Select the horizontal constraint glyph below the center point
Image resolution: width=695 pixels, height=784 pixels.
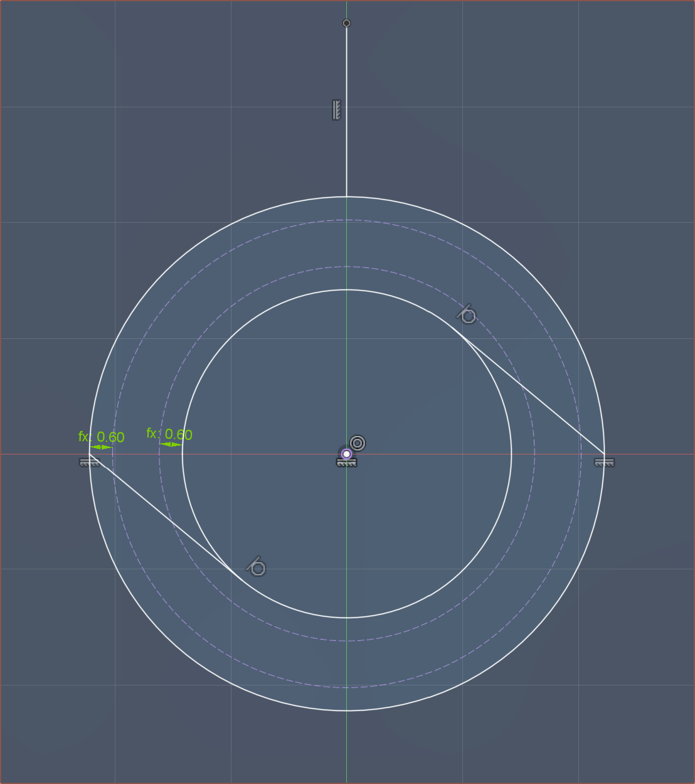[x=346, y=463]
